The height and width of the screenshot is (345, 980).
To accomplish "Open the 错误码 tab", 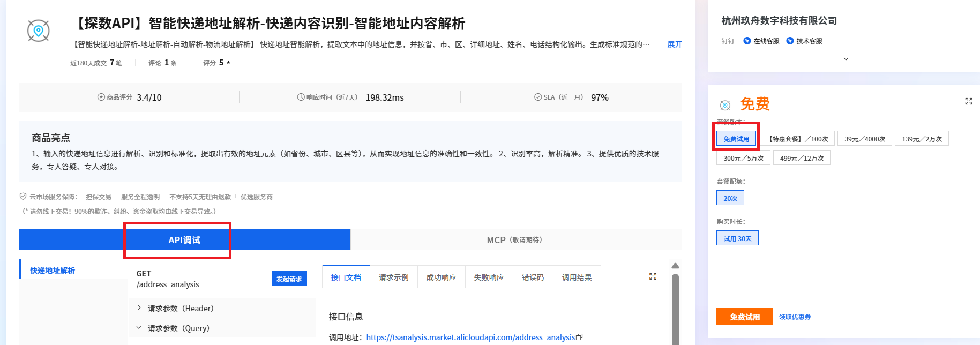I will click(x=533, y=277).
